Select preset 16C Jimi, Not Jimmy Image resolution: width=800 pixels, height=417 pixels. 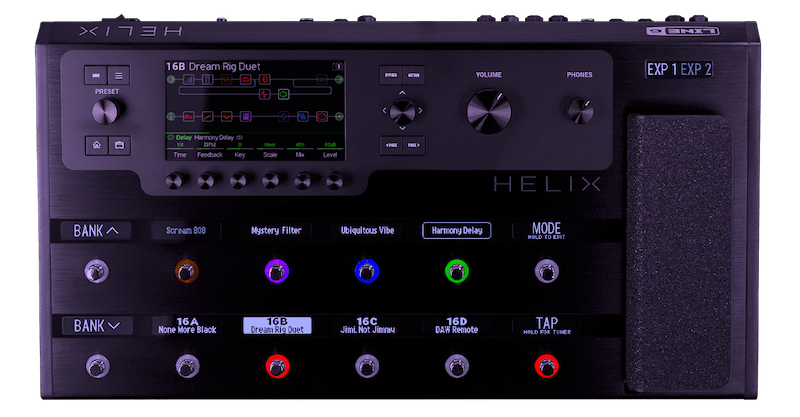click(x=367, y=326)
